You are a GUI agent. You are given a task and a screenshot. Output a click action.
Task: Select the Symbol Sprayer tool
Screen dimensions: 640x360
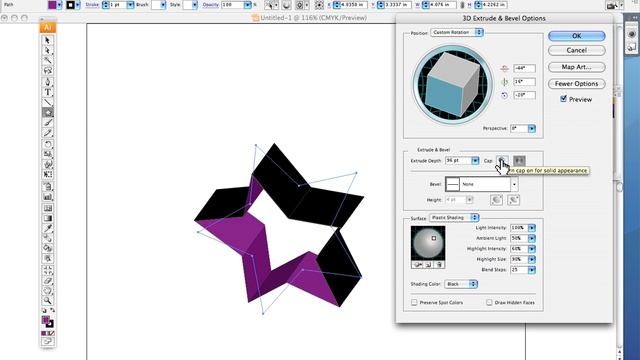[47, 187]
